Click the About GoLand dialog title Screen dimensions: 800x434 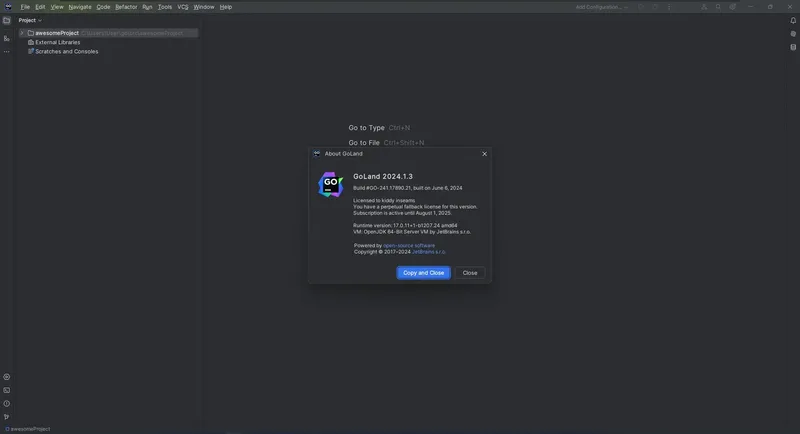coord(343,154)
